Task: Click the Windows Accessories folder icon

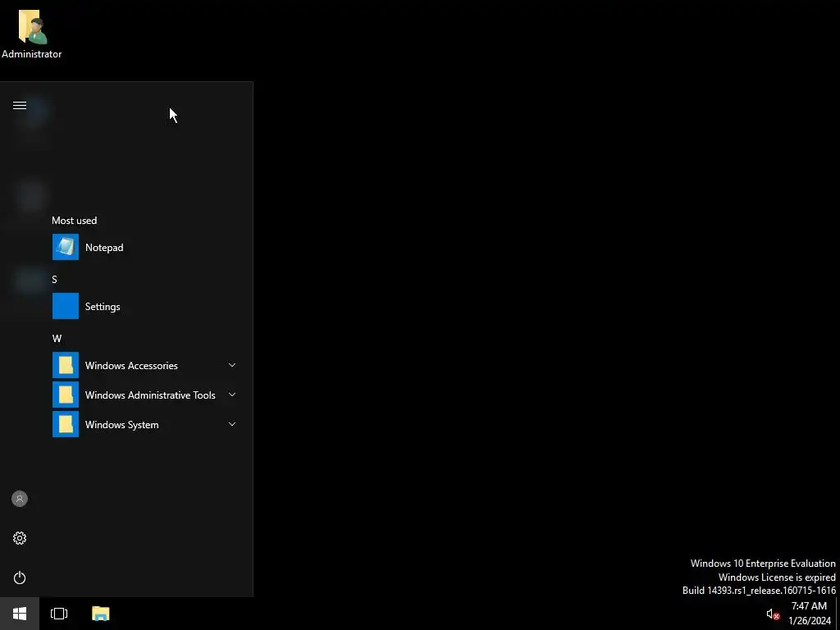Action: 66,365
